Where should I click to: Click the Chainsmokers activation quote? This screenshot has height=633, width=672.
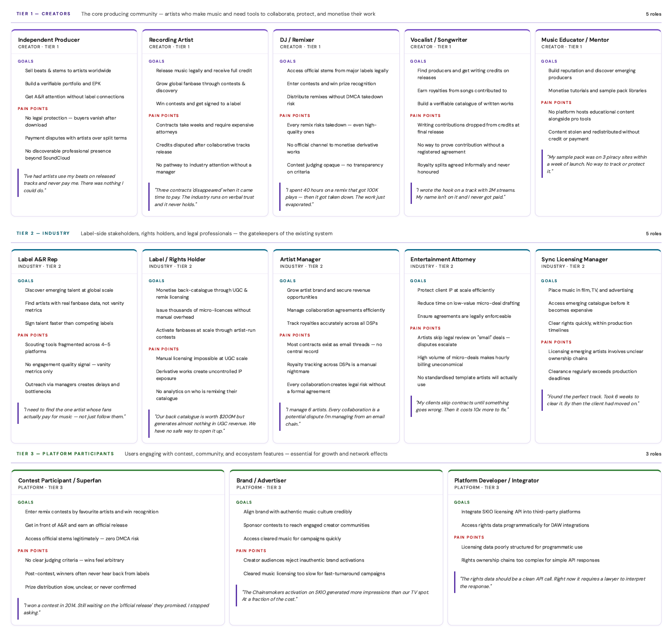(335, 596)
